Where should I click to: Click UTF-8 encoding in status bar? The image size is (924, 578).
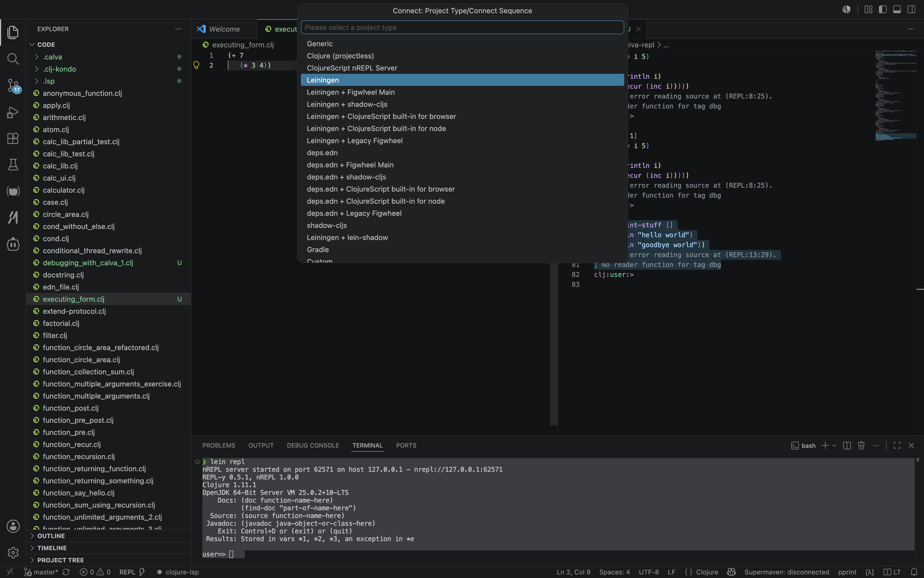[x=648, y=572]
